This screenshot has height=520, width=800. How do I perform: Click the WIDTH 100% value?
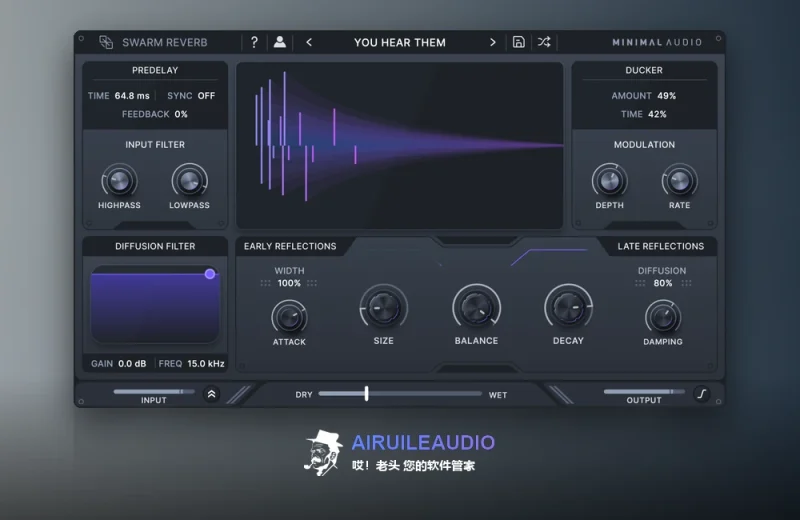[289, 283]
